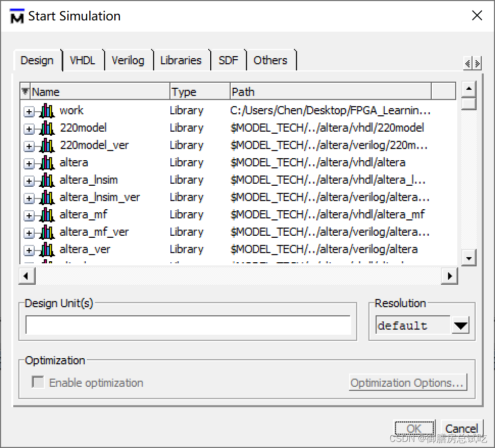Open Optimization Options button

click(408, 383)
